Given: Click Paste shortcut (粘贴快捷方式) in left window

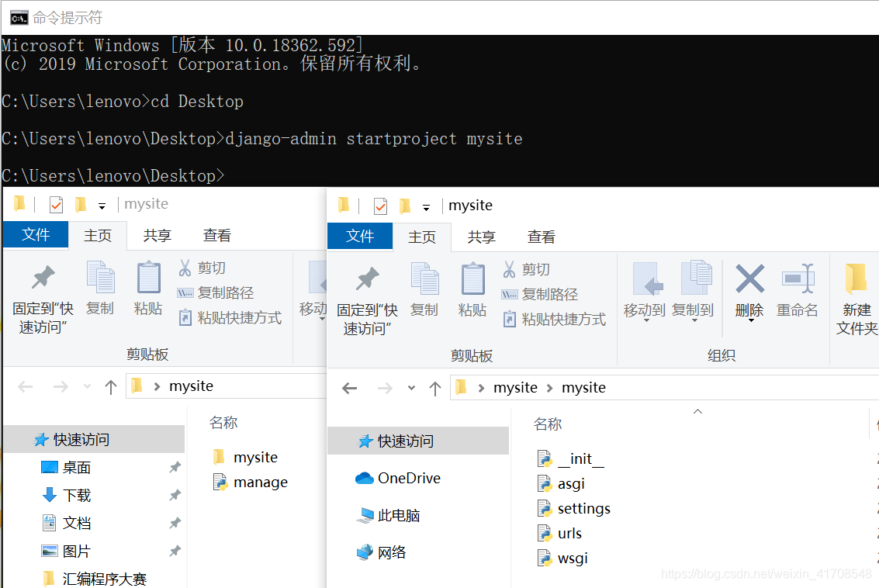Looking at the screenshot, I should [x=230, y=318].
